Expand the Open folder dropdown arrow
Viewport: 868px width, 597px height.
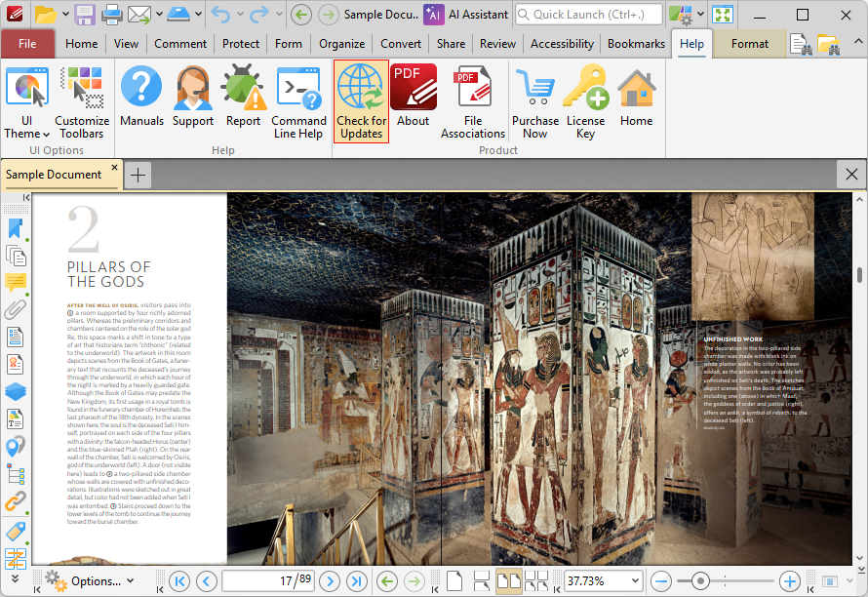click(65, 15)
